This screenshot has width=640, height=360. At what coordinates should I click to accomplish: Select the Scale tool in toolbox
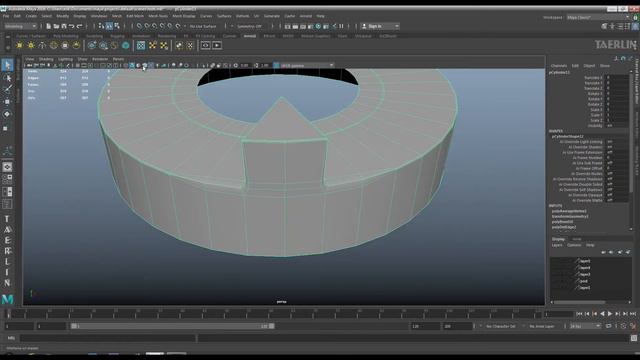(6, 128)
